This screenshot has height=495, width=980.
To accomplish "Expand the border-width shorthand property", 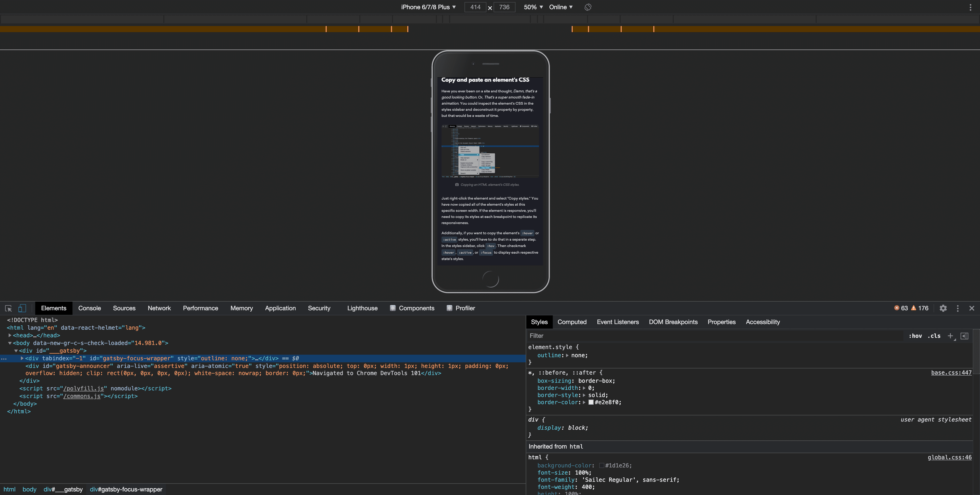I will click(x=584, y=388).
